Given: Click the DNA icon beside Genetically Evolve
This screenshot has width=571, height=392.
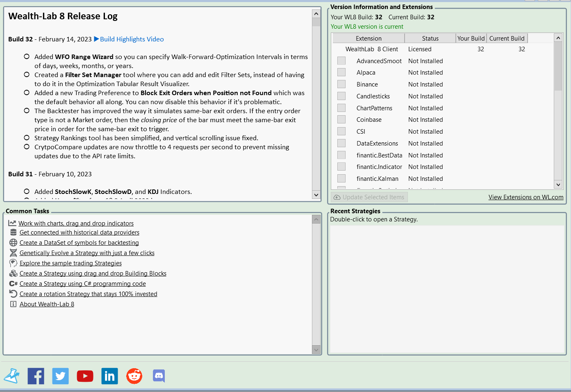Looking at the screenshot, I should pyautogui.click(x=14, y=253).
